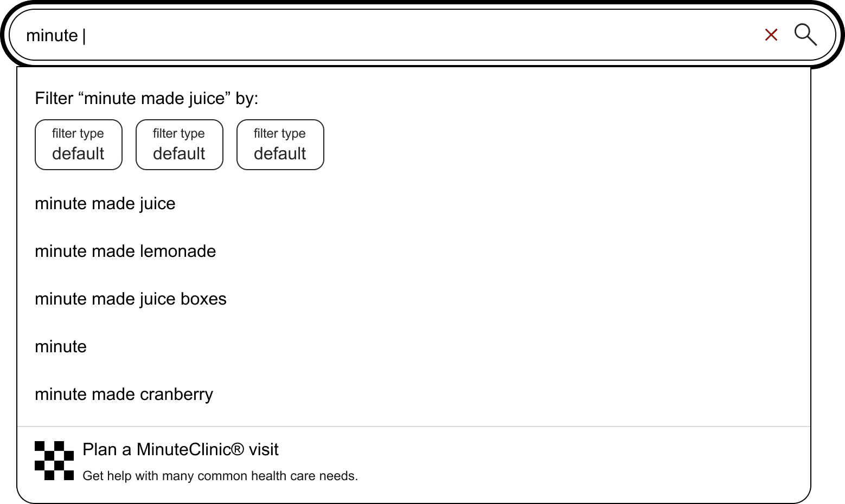Apply the leftmost default filter chip
The height and width of the screenshot is (504, 845).
point(78,145)
